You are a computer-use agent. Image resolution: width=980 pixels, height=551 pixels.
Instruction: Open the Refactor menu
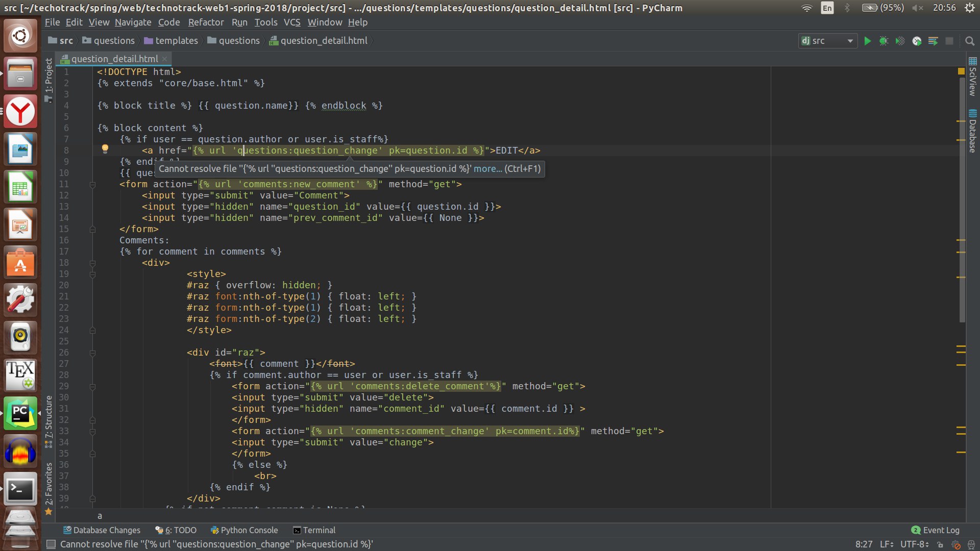click(206, 22)
